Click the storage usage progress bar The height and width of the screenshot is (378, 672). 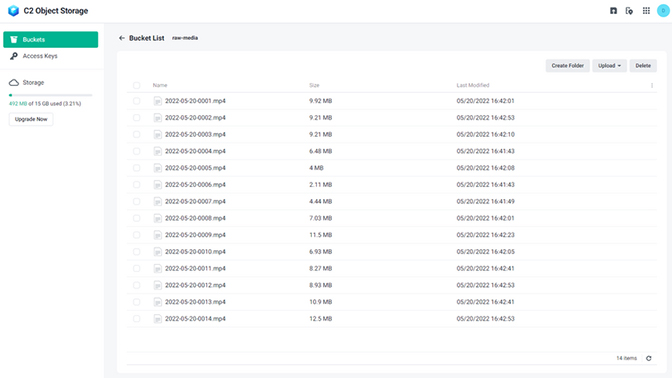pos(51,95)
